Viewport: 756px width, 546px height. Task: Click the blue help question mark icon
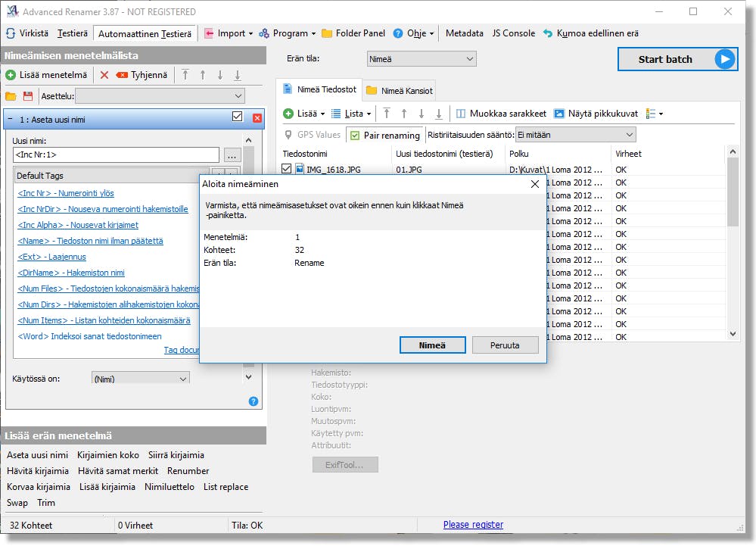coord(253,401)
